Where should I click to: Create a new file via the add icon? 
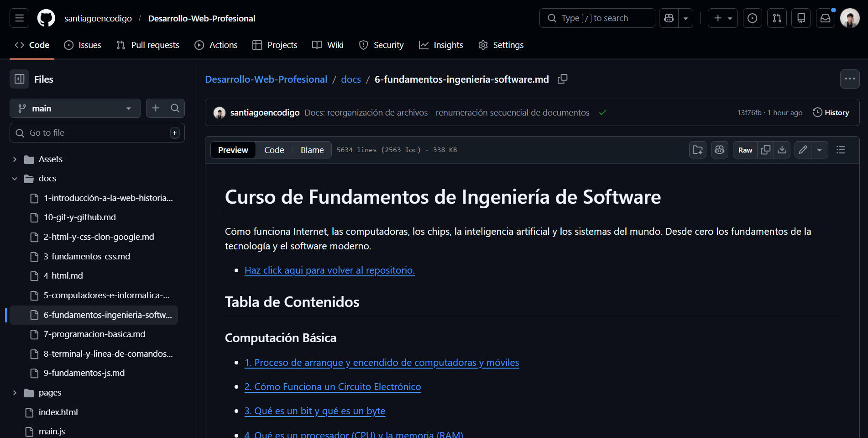pos(156,108)
